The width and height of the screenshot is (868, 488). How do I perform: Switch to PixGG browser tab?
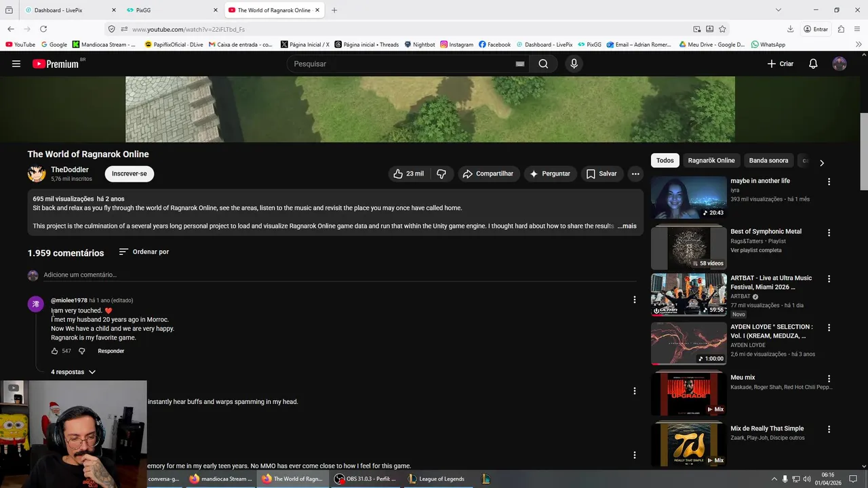coord(172,10)
